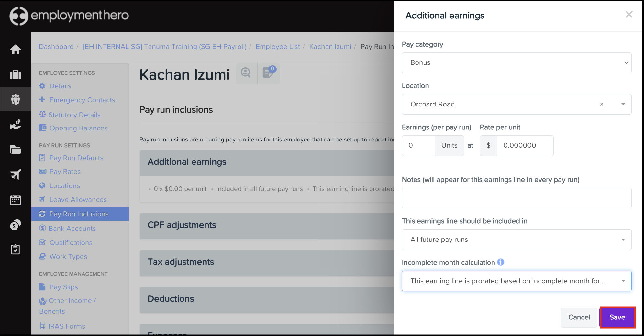
Task: Expand the Additional earnings section header
Action: click(267, 163)
